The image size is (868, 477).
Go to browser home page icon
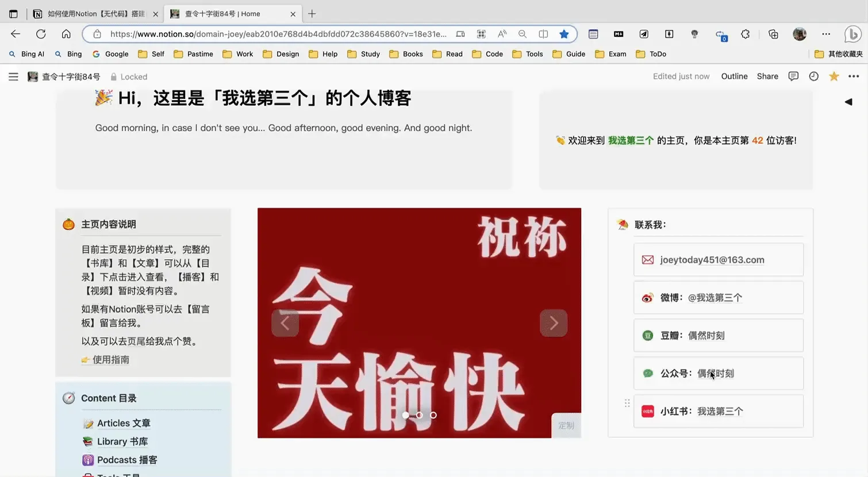[x=66, y=34]
